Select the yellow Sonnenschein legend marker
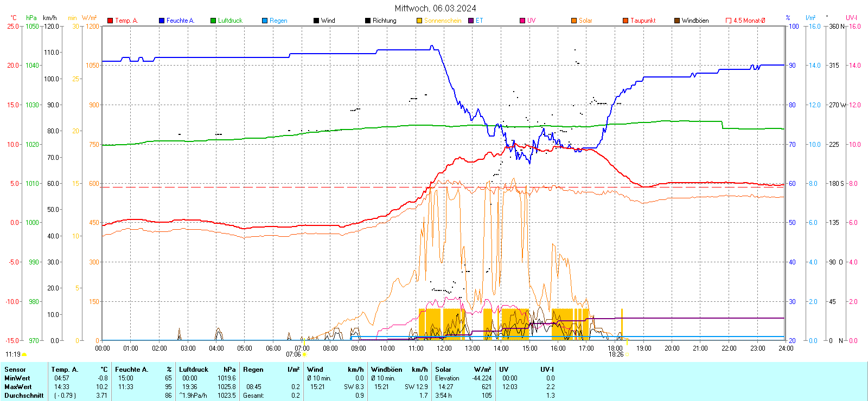Viewport: 868px width, 401px height. coord(419,21)
